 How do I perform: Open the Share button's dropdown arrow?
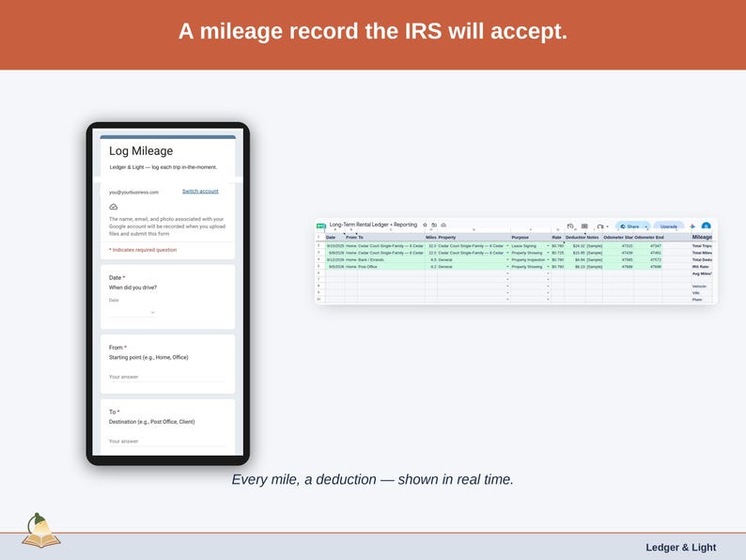coord(646,227)
